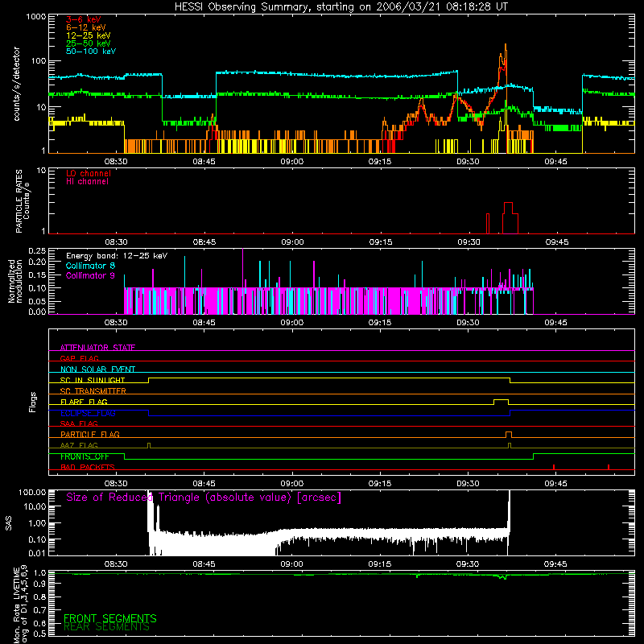The image size is (644, 644).
Task: Click the HESSI Observing Summary title text
Action: (341, 7)
